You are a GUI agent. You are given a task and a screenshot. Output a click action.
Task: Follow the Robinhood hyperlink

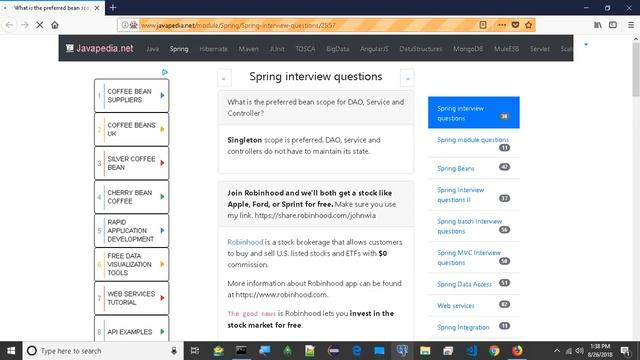(245, 242)
